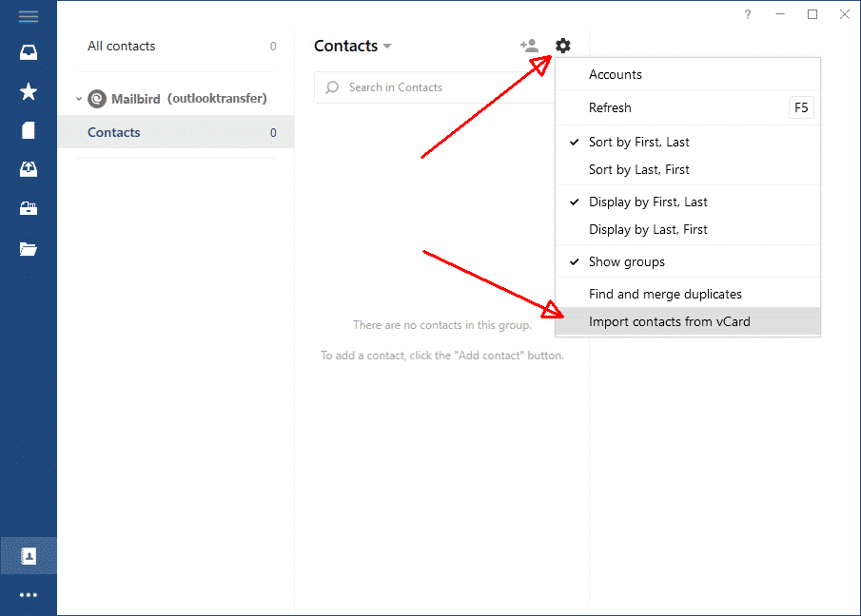Click Find and merge duplicates
Image resolution: width=861 pixels, height=616 pixels.
click(688, 294)
